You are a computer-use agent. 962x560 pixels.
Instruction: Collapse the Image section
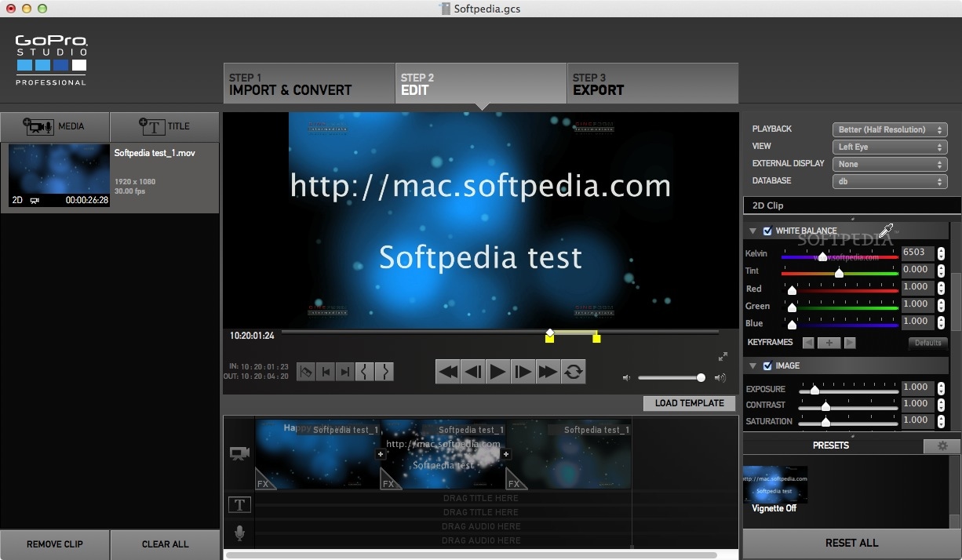tap(752, 365)
